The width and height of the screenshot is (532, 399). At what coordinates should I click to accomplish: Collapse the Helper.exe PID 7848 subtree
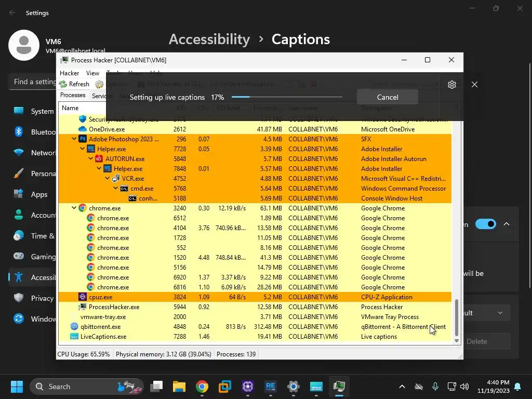click(x=99, y=168)
